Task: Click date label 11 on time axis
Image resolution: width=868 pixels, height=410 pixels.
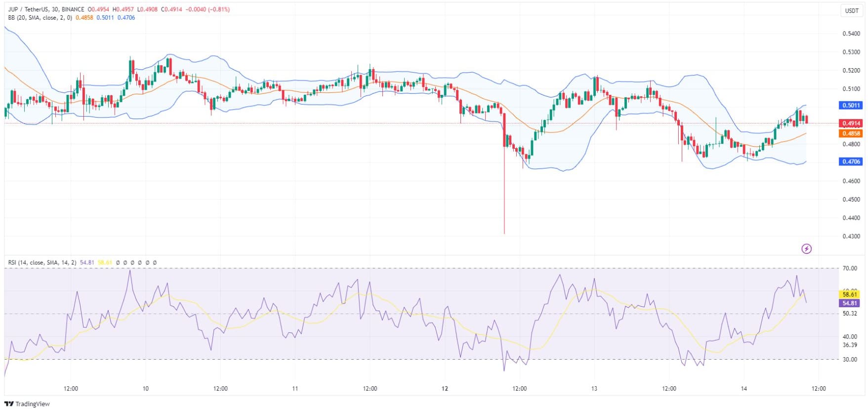Action: [295, 388]
